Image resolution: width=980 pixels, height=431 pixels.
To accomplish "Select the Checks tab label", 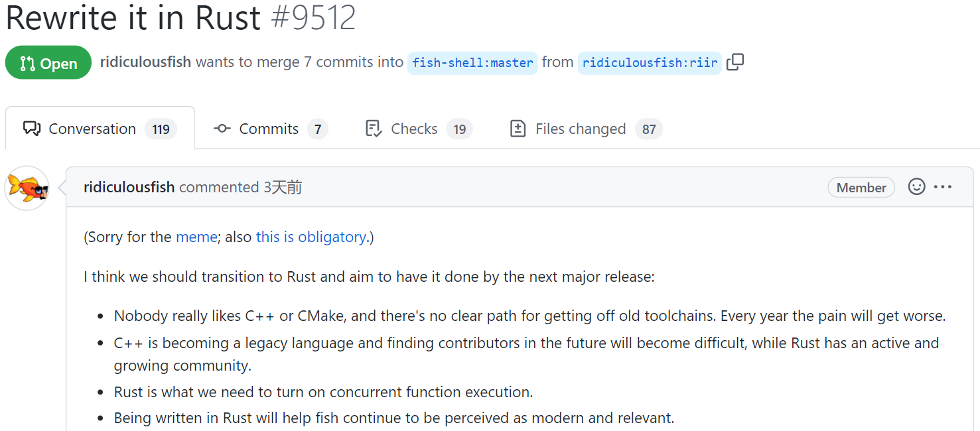I will pos(414,129).
